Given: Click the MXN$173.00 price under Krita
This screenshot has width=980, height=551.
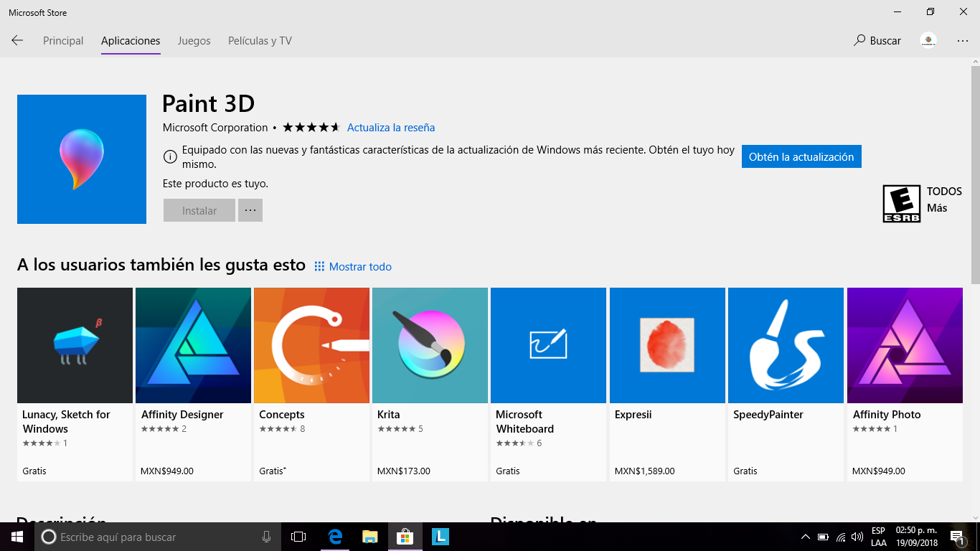Looking at the screenshot, I should pyautogui.click(x=404, y=471).
